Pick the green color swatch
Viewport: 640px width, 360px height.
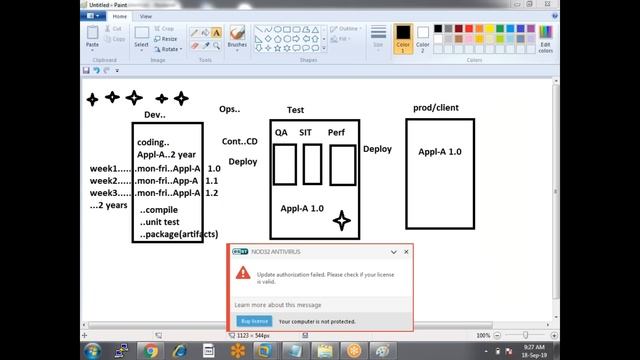coord(500,29)
